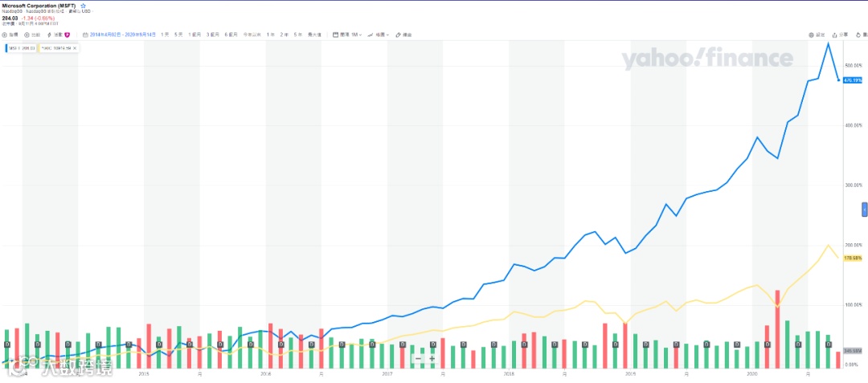Open the calendar date range picker
The height and width of the screenshot is (383, 868).
click(x=119, y=35)
